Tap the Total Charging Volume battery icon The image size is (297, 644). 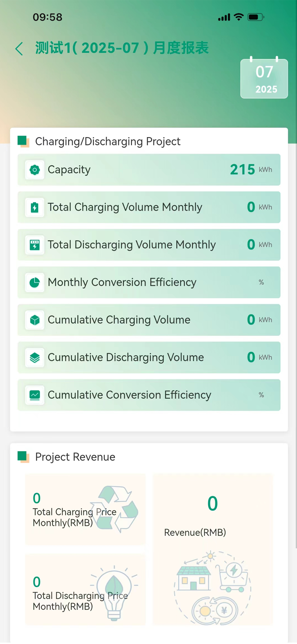click(35, 207)
